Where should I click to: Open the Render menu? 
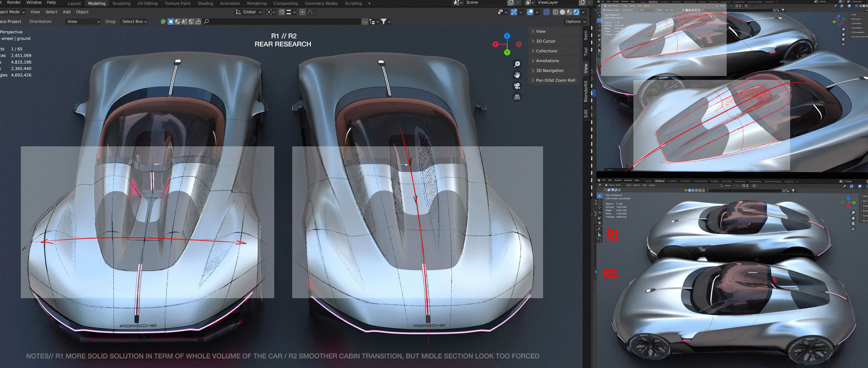(14, 2)
